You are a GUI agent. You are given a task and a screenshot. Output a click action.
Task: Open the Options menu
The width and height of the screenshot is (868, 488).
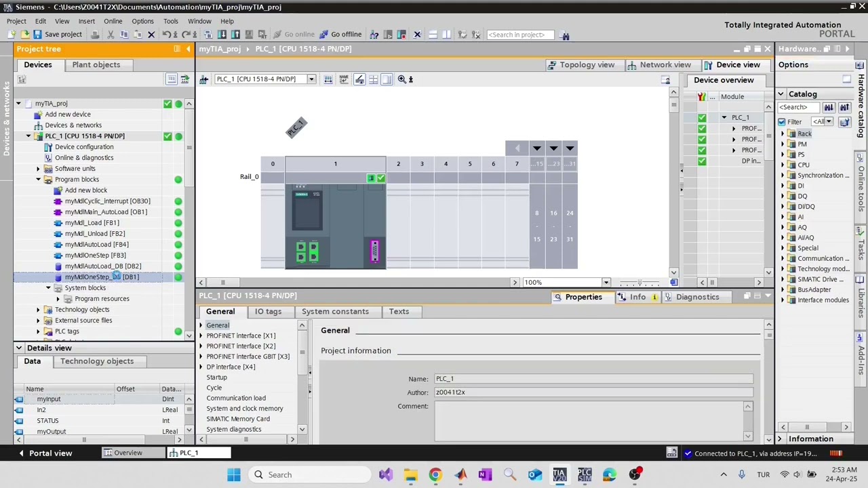[x=142, y=21]
